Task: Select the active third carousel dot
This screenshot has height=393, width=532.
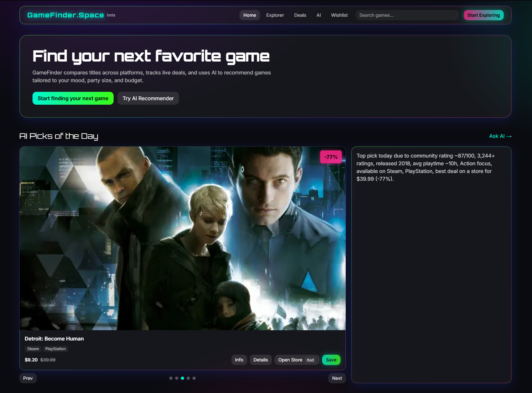Action: pyautogui.click(x=182, y=378)
